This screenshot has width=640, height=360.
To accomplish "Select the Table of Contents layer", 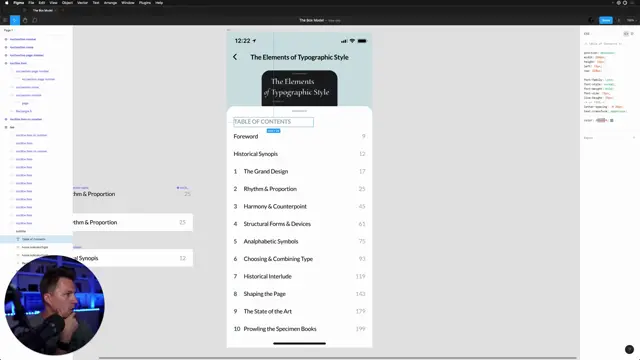I will pos(36,239).
